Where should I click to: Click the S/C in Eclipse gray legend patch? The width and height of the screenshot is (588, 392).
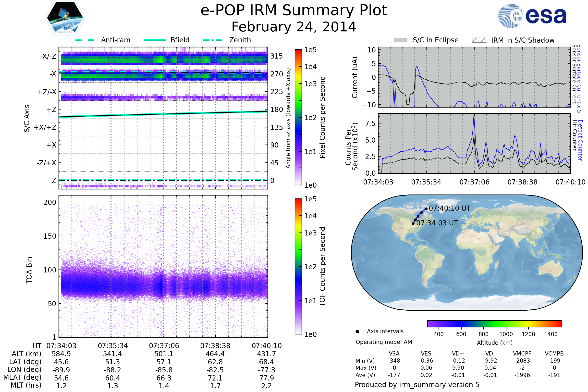pyautogui.click(x=401, y=40)
